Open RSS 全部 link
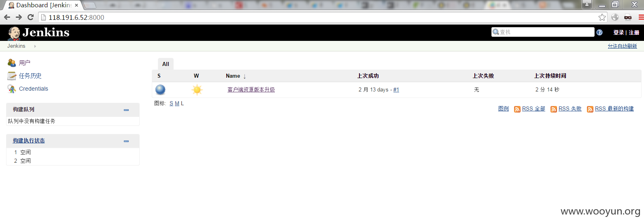Image resolution: width=644 pixels, height=223 pixels. pyautogui.click(x=533, y=109)
